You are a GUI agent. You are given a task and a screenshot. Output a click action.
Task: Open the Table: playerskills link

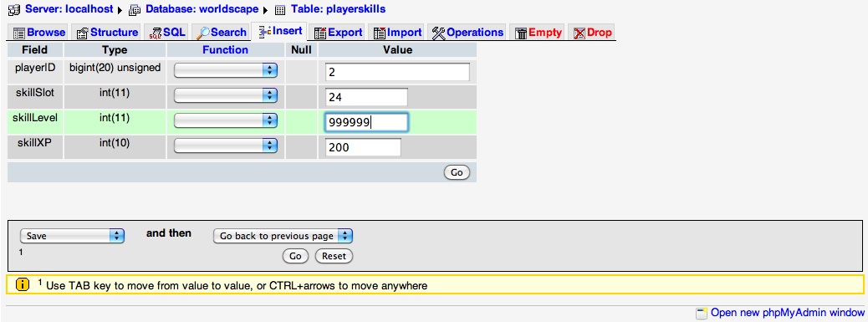[338, 9]
